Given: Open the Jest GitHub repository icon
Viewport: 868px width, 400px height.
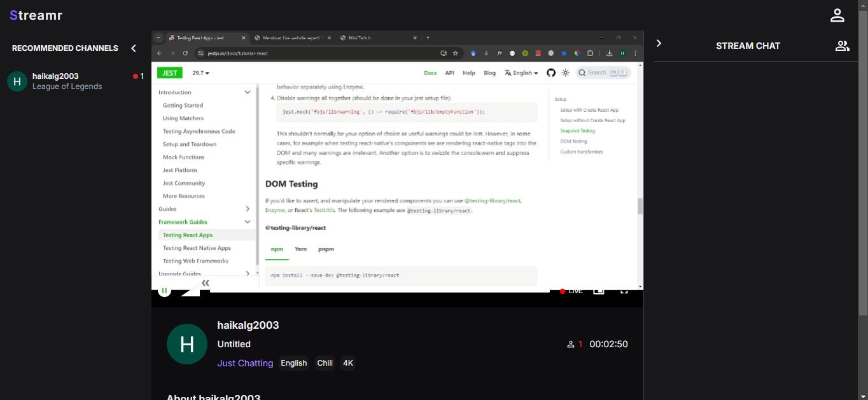Looking at the screenshot, I should click(x=550, y=72).
